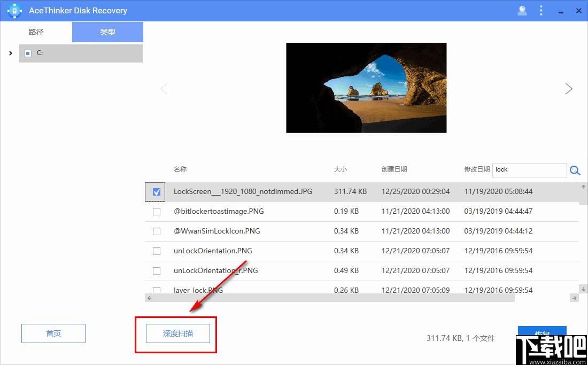The width and height of the screenshot is (588, 365).
Task: Switch to the 路径 tab
Action: [x=36, y=32]
